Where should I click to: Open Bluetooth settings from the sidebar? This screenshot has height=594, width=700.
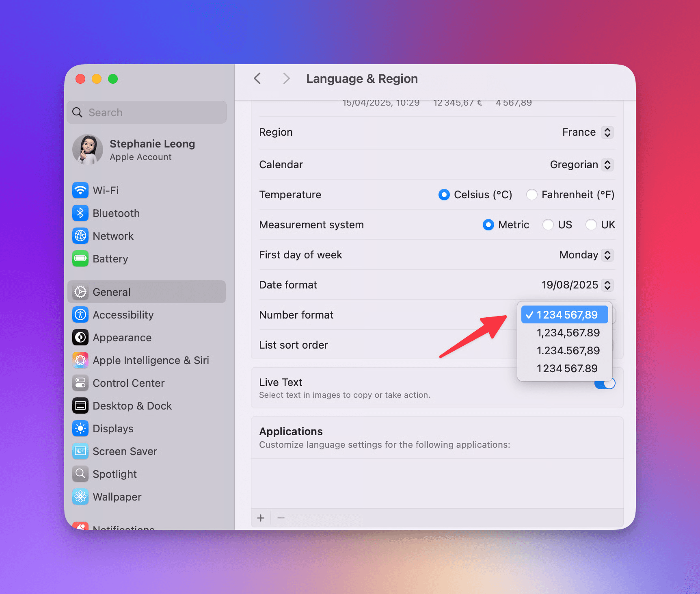80,213
